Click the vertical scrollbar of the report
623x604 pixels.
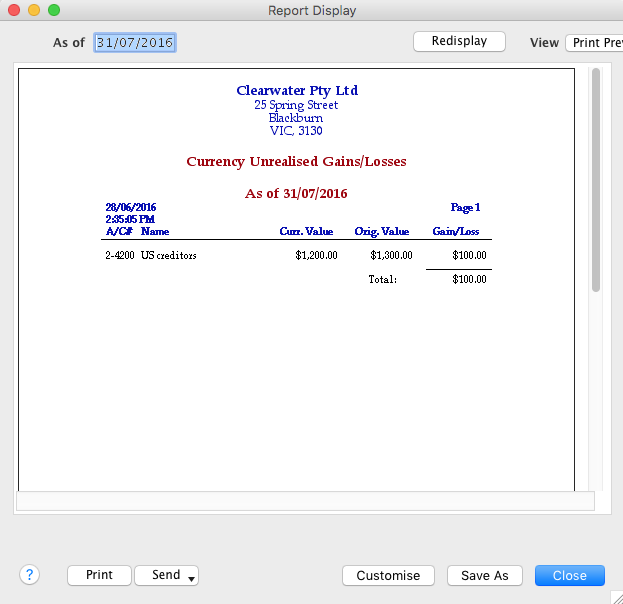pos(596,180)
